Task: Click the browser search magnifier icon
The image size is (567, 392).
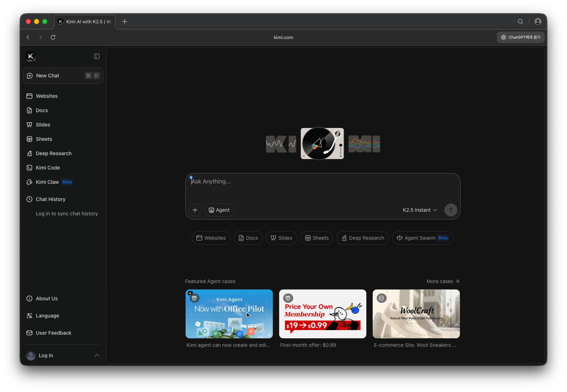Action: pos(520,21)
